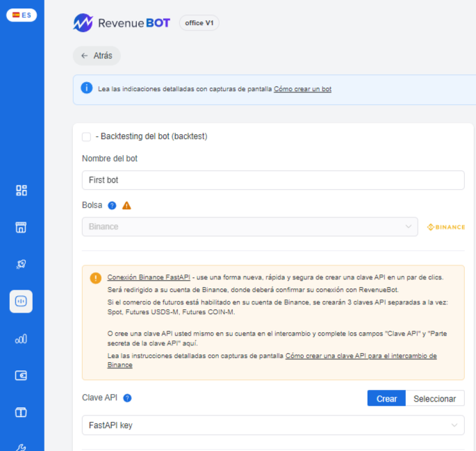Open the dashboard grid icon in sidebar
This screenshot has height=451, width=476.
[22, 190]
